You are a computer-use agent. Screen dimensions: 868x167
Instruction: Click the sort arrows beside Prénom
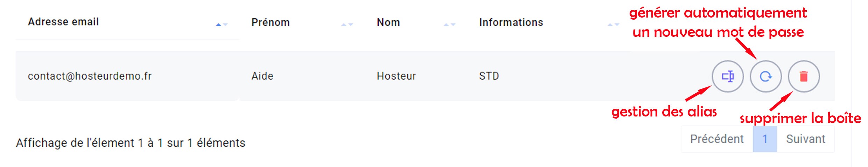pyautogui.click(x=347, y=24)
